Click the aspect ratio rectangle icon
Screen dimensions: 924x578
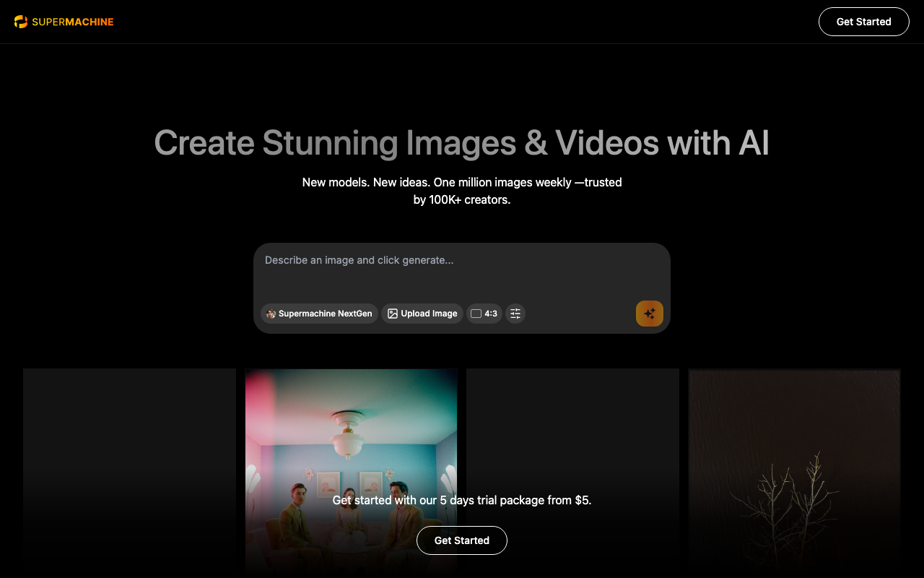click(476, 314)
